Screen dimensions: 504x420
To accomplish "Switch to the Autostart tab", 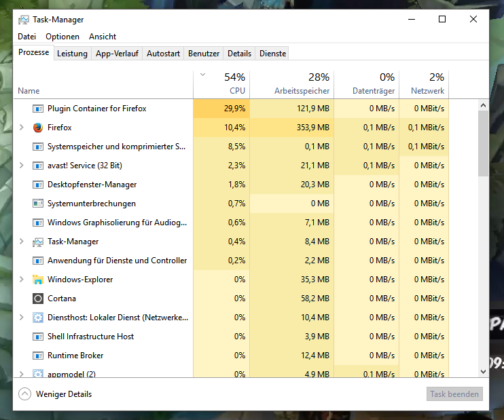I will click(163, 54).
